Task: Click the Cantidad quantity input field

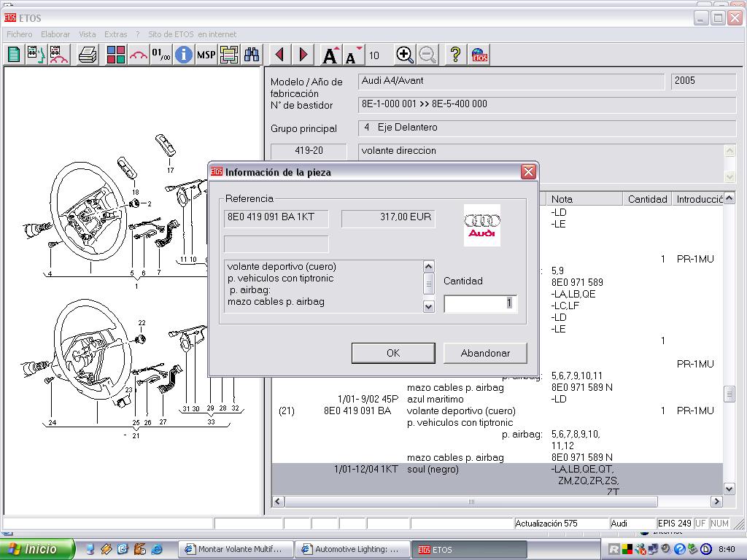Action: [480, 303]
